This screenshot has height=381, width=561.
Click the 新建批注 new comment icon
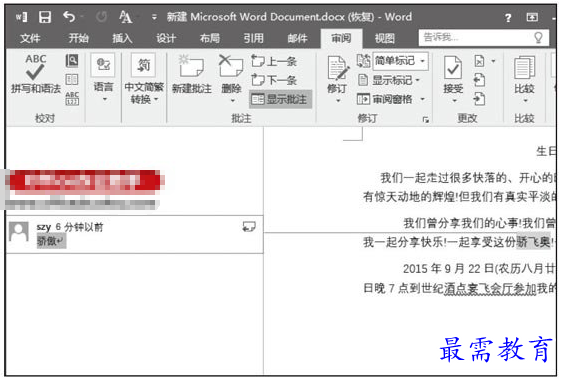pos(191,74)
